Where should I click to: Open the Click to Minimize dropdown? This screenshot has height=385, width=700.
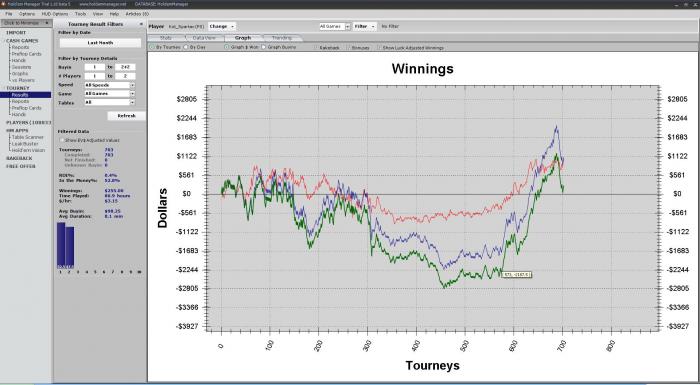tap(26, 23)
